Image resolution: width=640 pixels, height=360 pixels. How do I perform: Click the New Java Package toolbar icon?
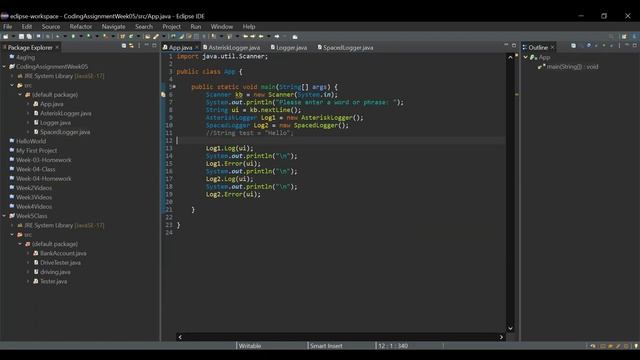pyautogui.click(x=122, y=36)
